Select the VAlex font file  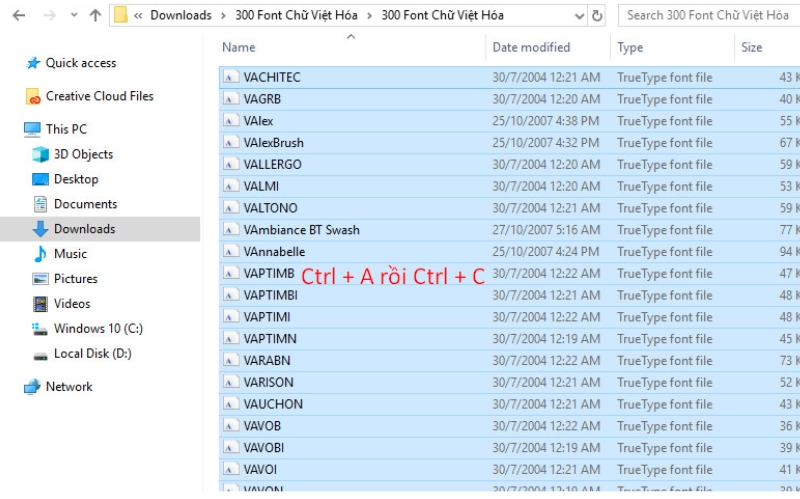(258, 121)
